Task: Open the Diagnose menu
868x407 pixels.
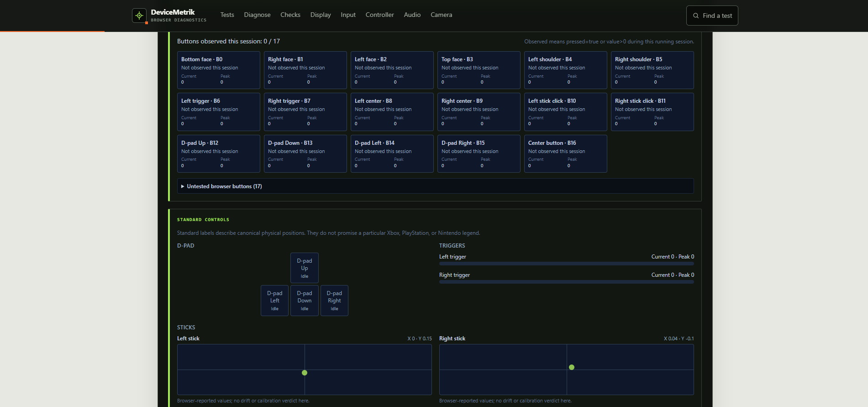Action: pyautogui.click(x=257, y=15)
